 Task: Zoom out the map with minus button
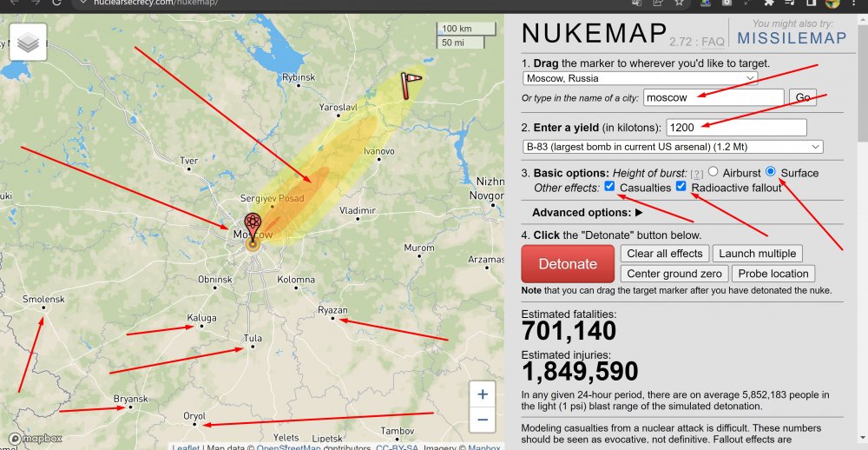[x=482, y=420]
